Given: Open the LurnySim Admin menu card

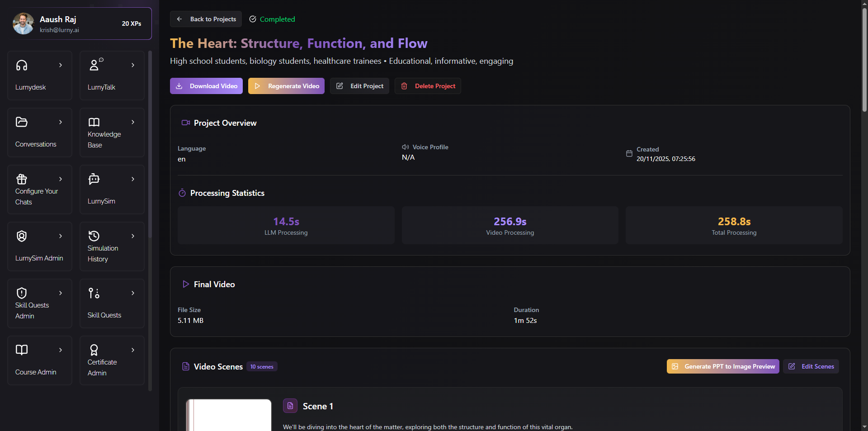Looking at the screenshot, I should (40, 246).
